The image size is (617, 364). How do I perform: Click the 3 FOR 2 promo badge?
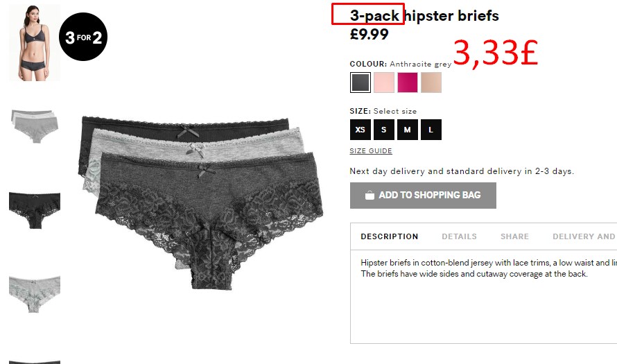pos(83,37)
